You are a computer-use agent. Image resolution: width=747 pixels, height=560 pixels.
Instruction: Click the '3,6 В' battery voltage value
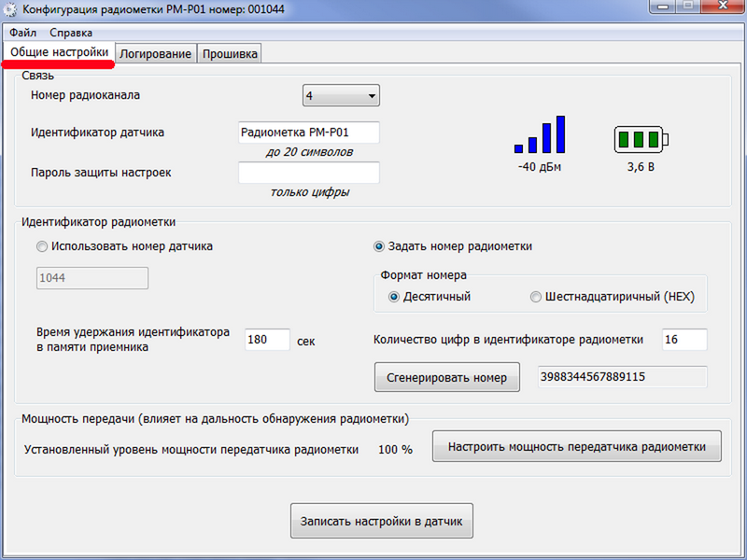(x=641, y=167)
